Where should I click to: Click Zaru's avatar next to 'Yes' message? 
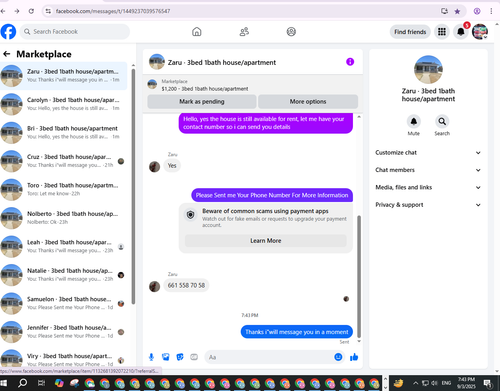[154, 166]
